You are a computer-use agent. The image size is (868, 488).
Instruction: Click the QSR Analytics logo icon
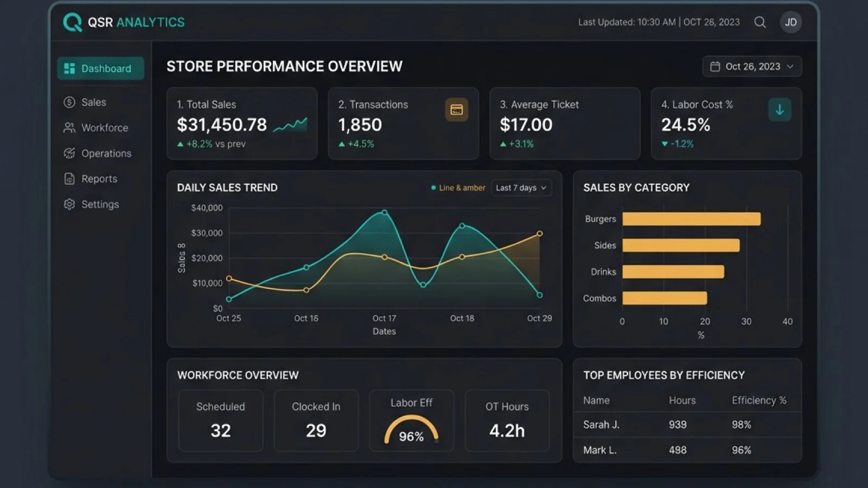pos(72,22)
